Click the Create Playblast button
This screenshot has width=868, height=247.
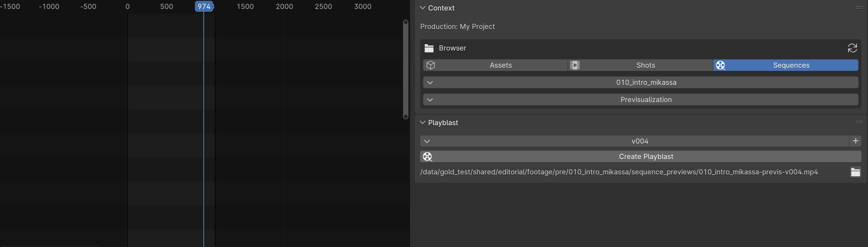(641, 156)
